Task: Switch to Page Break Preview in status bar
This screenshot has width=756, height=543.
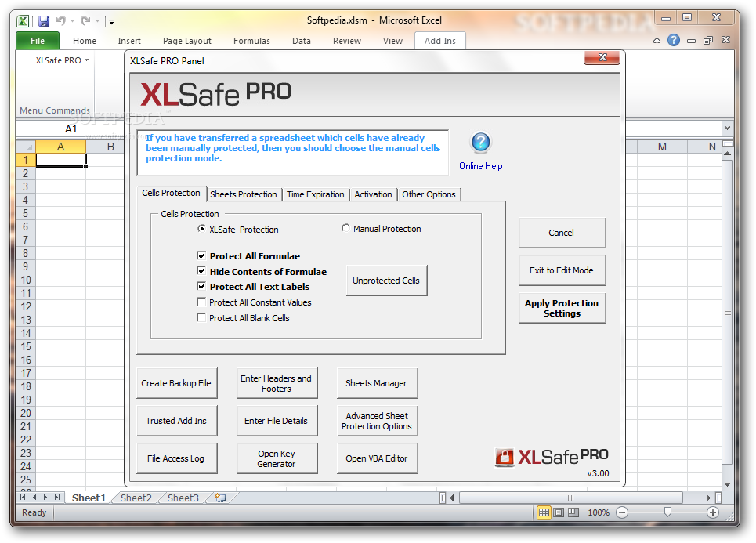Action: (x=573, y=512)
